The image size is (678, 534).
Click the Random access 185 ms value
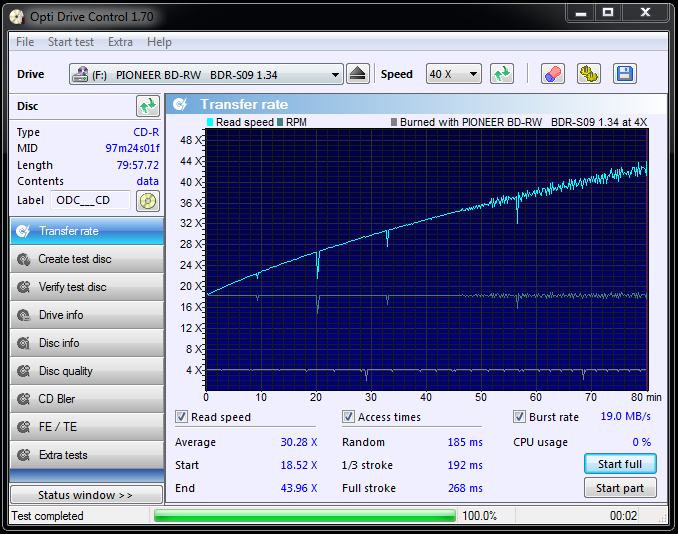[x=465, y=442]
